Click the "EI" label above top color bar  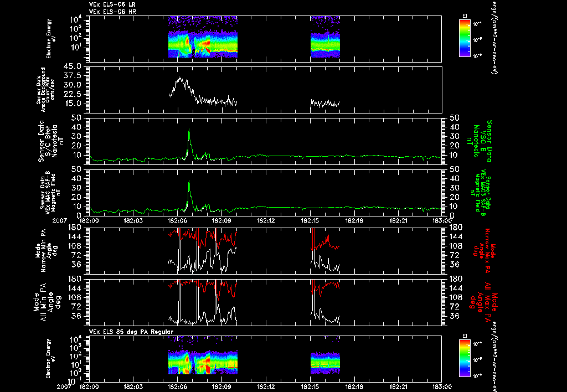pos(465,16)
